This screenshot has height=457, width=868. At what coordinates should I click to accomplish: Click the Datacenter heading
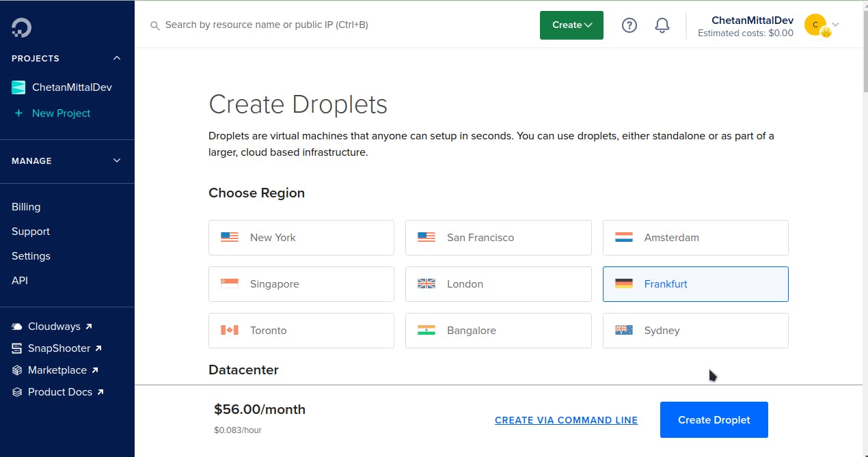243,370
